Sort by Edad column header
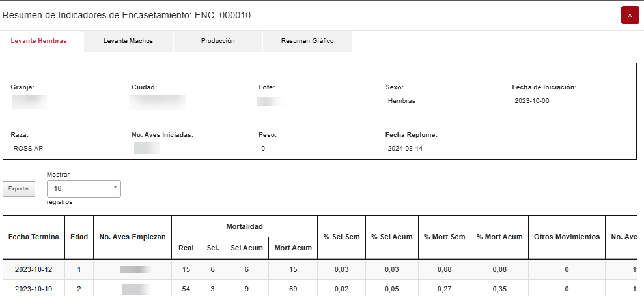This screenshot has height=296, width=644. [79, 237]
